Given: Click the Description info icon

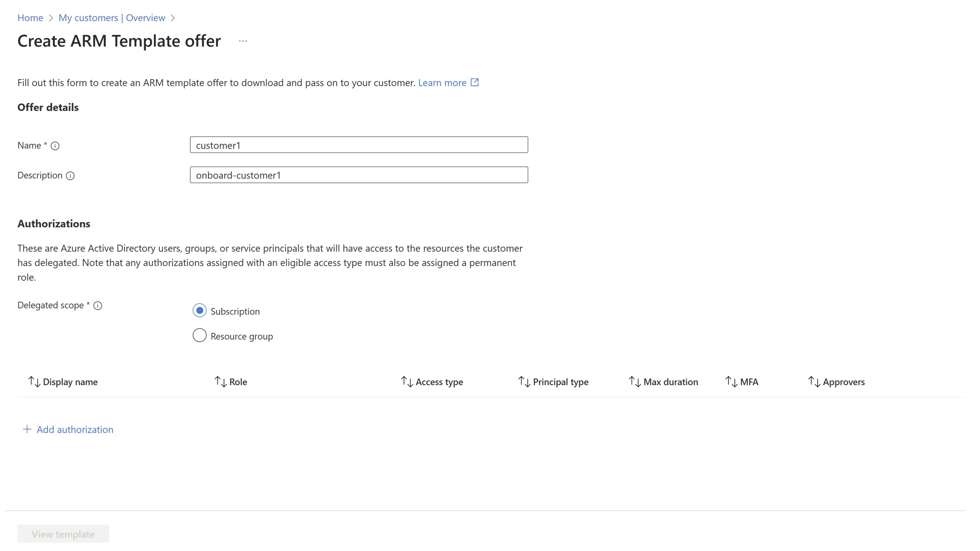Looking at the screenshot, I should click(x=70, y=176).
